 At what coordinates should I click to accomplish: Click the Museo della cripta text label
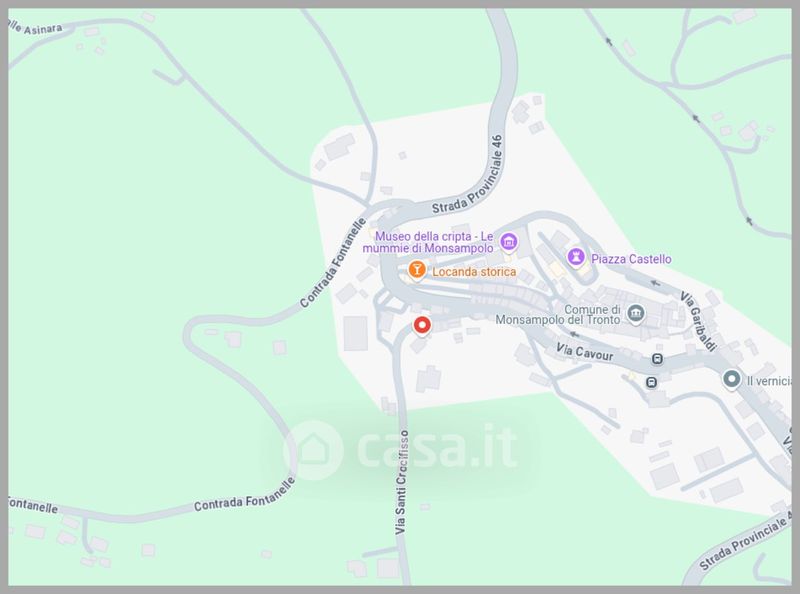[x=428, y=242]
